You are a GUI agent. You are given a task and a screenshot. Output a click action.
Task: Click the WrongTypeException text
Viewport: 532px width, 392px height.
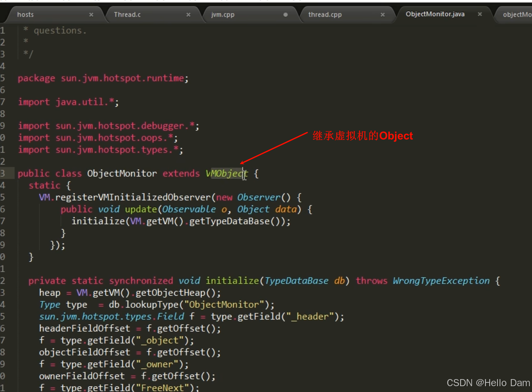(441, 281)
